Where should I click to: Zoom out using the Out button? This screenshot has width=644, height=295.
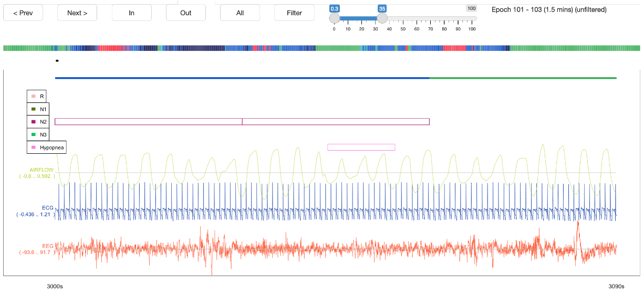pos(186,13)
